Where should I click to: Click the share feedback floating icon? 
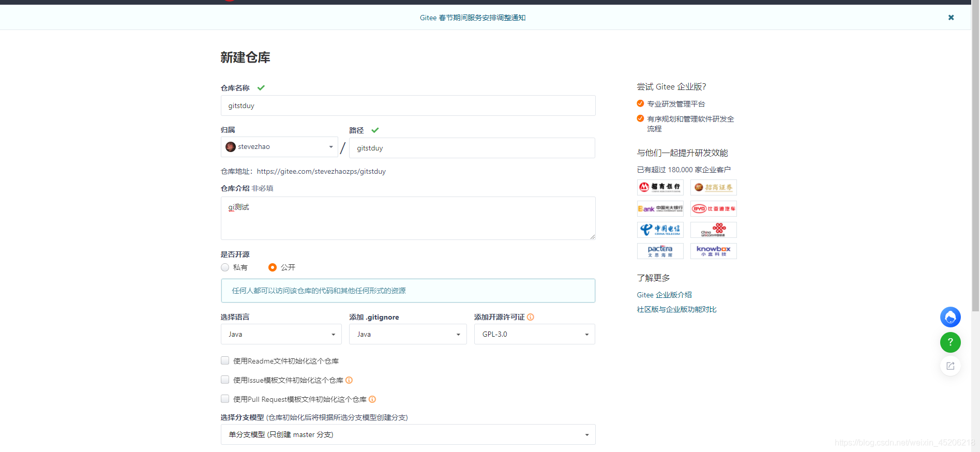[950, 366]
